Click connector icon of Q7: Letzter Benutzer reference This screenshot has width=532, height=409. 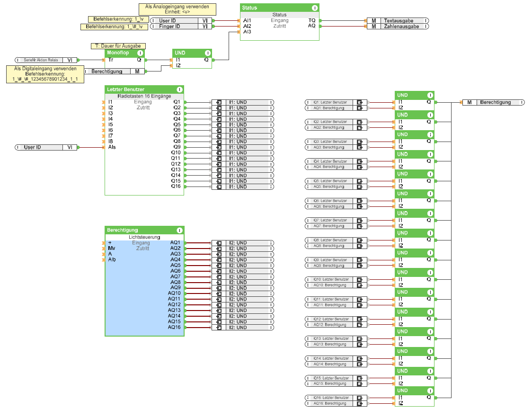pyautogui.click(x=360, y=220)
